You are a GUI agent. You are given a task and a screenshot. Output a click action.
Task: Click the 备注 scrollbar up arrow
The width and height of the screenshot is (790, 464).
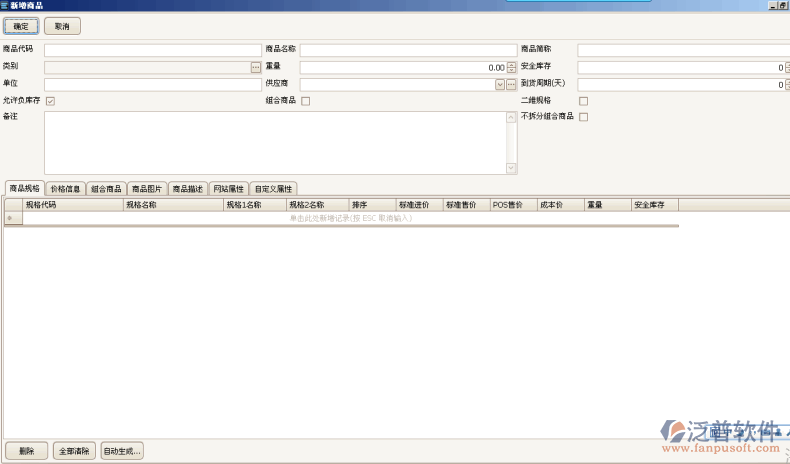pyautogui.click(x=511, y=117)
